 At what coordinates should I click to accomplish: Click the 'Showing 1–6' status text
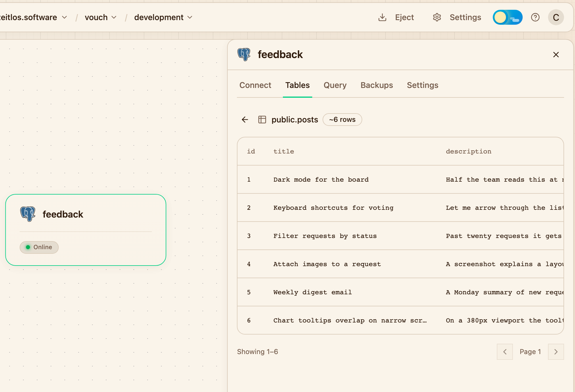[x=257, y=352]
